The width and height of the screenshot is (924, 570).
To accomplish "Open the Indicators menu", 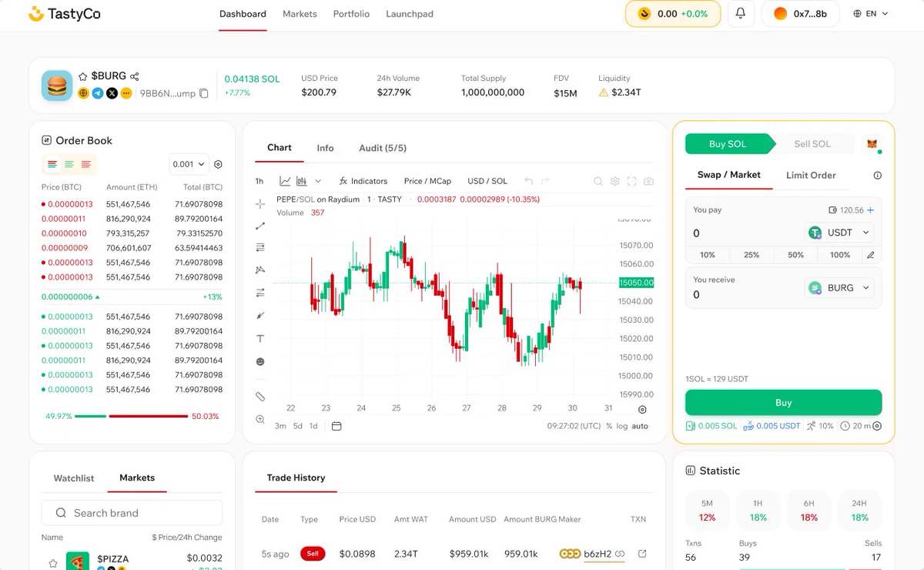I will tap(363, 181).
